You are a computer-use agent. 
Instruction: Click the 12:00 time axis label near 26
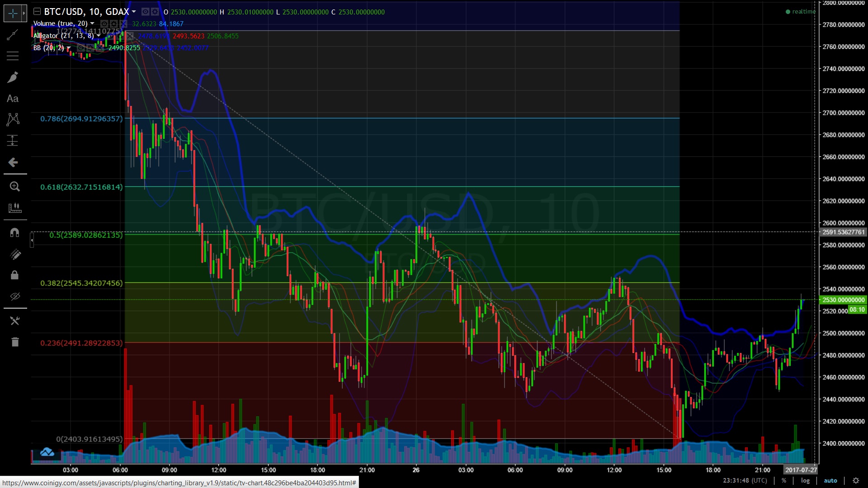pos(614,470)
